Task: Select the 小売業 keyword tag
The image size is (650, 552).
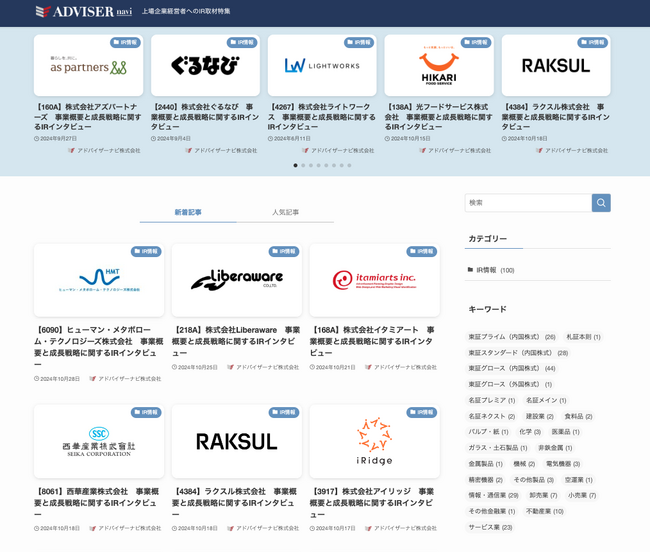Action: coord(582,495)
